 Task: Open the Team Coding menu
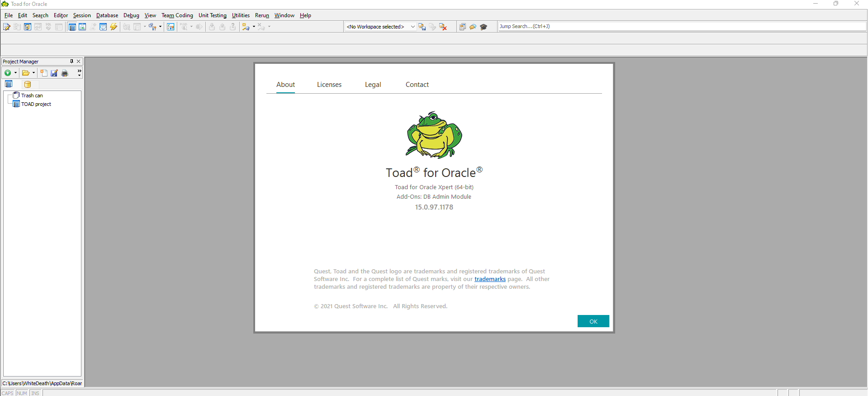(x=177, y=15)
